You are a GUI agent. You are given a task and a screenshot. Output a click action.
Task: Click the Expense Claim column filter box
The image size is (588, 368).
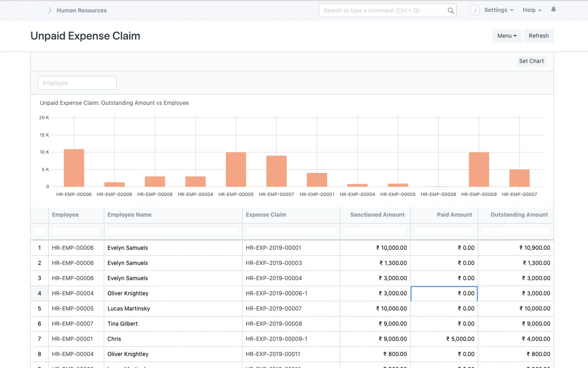coord(291,231)
